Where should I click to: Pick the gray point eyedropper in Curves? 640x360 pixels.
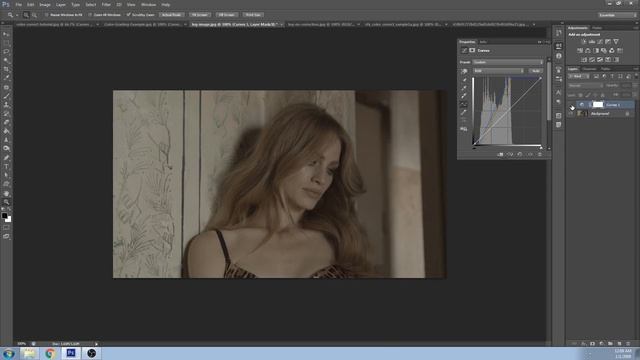464,88
